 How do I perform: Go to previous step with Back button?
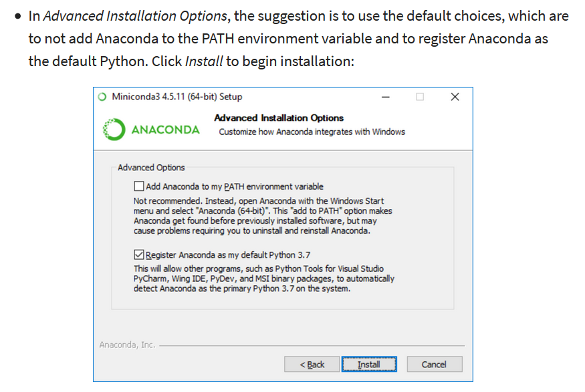click(x=312, y=364)
